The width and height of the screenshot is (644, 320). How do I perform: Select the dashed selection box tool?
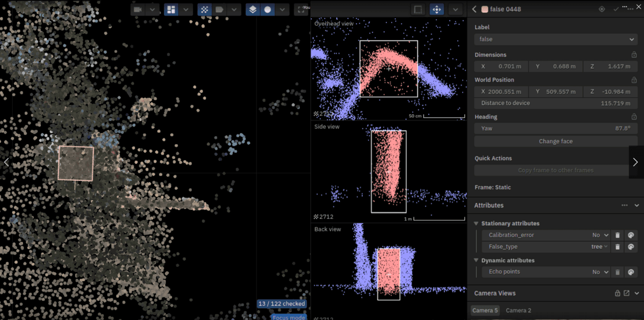(418, 10)
